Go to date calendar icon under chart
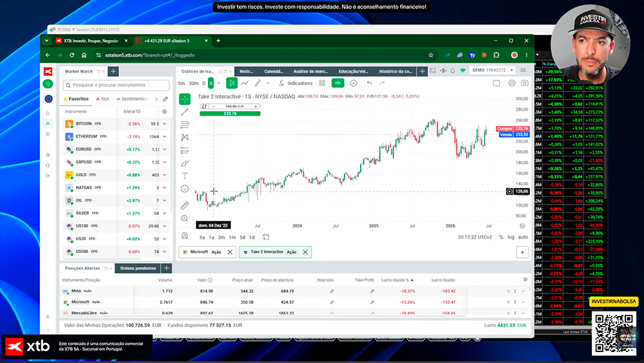This screenshot has width=644, height=363. pyautogui.click(x=266, y=237)
